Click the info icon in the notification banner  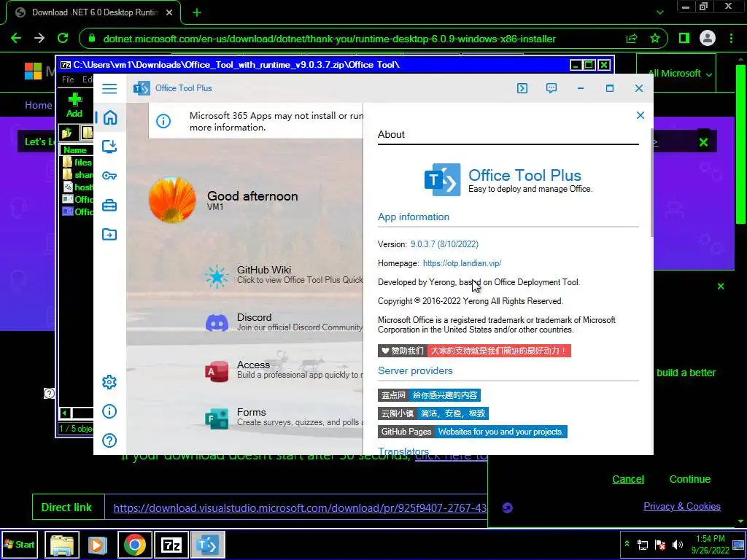tap(163, 121)
